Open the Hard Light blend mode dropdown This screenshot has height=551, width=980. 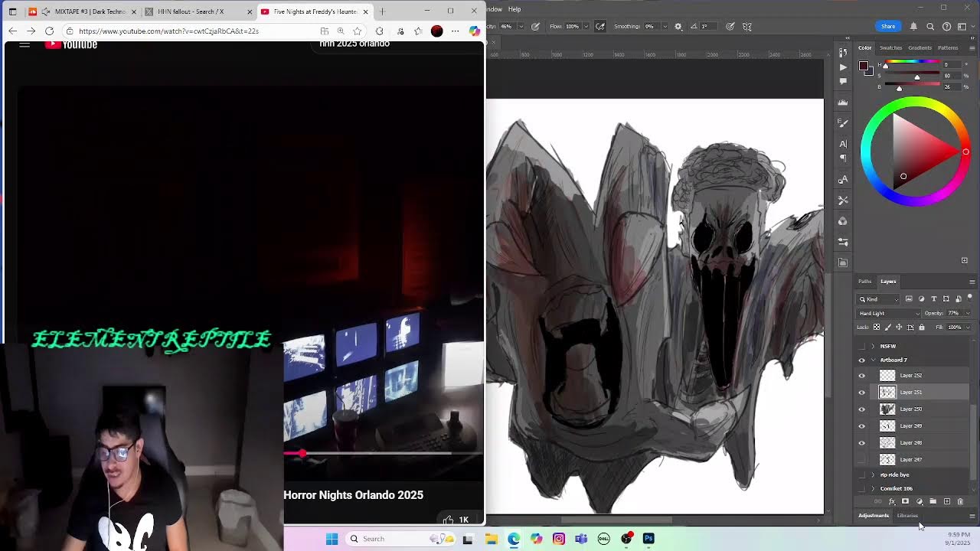click(x=889, y=313)
